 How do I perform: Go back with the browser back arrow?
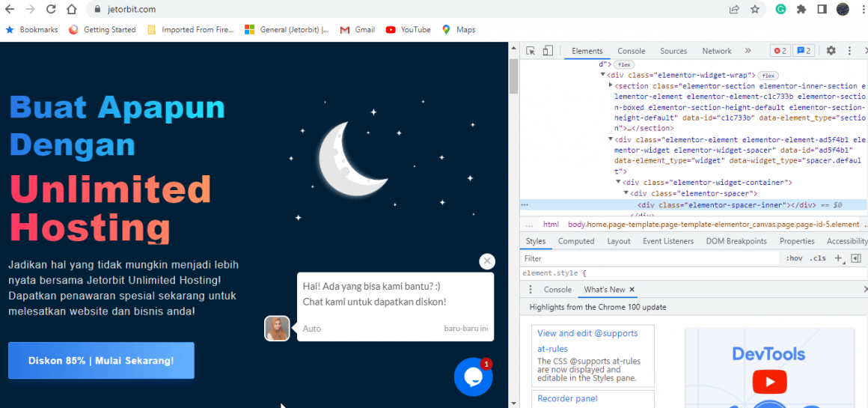click(10, 9)
